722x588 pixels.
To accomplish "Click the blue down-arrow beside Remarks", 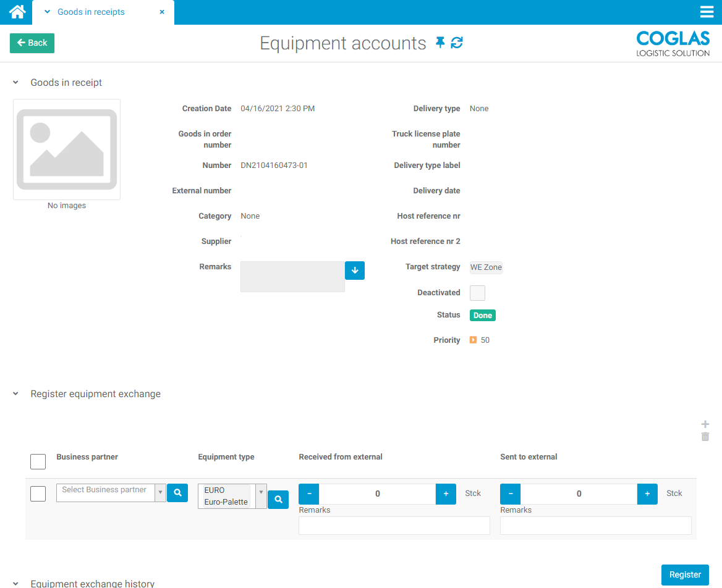I will (355, 271).
